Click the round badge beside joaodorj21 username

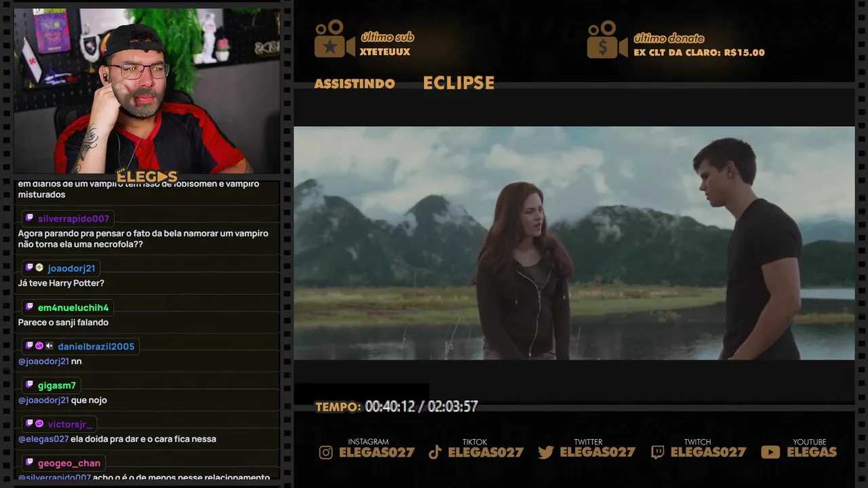pyautogui.click(x=39, y=268)
